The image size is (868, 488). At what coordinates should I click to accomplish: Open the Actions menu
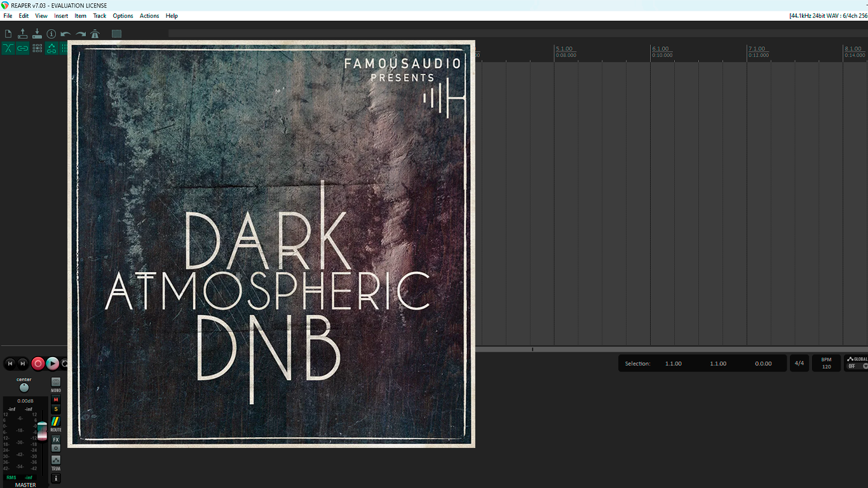(149, 16)
